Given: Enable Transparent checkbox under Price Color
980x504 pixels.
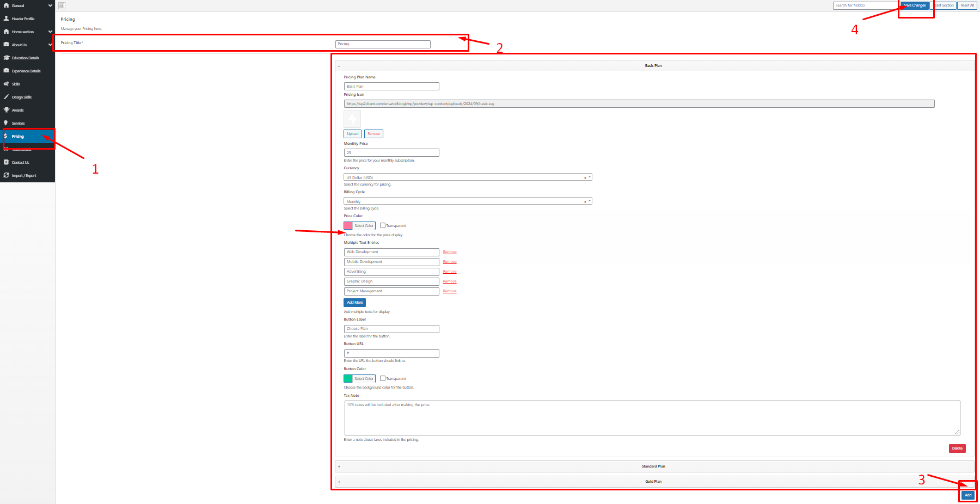Looking at the screenshot, I should click(383, 225).
